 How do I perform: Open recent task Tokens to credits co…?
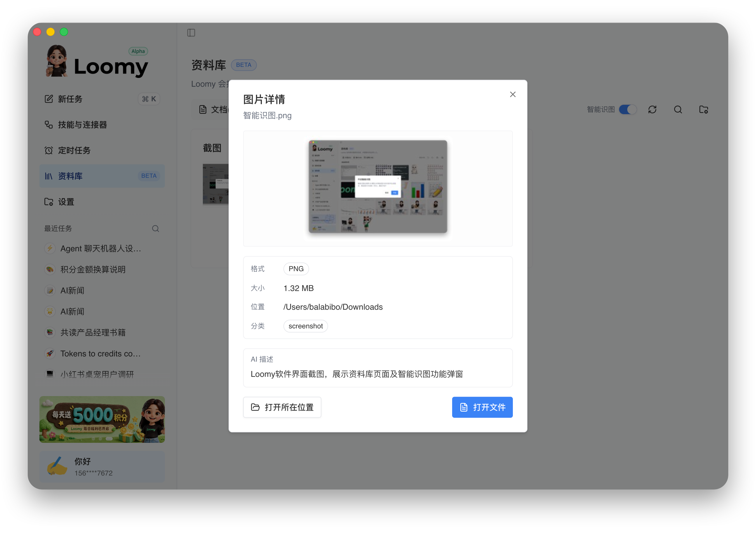pos(102,354)
